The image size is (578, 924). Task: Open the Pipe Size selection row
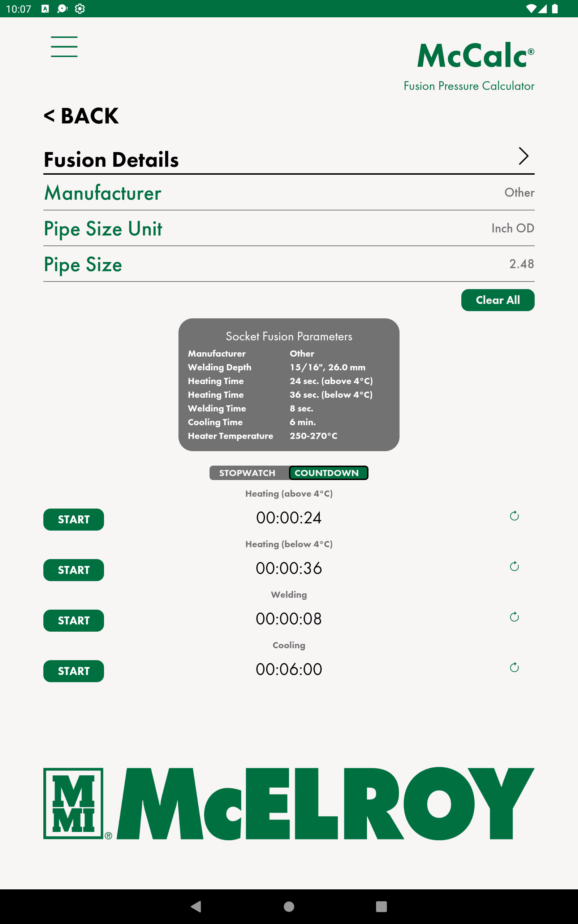pyautogui.click(x=289, y=264)
